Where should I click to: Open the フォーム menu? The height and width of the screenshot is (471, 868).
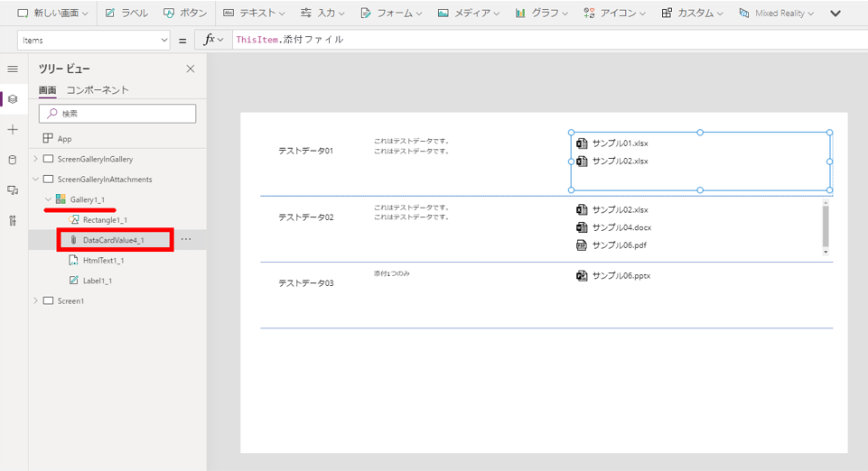click(x=391, y=14)
